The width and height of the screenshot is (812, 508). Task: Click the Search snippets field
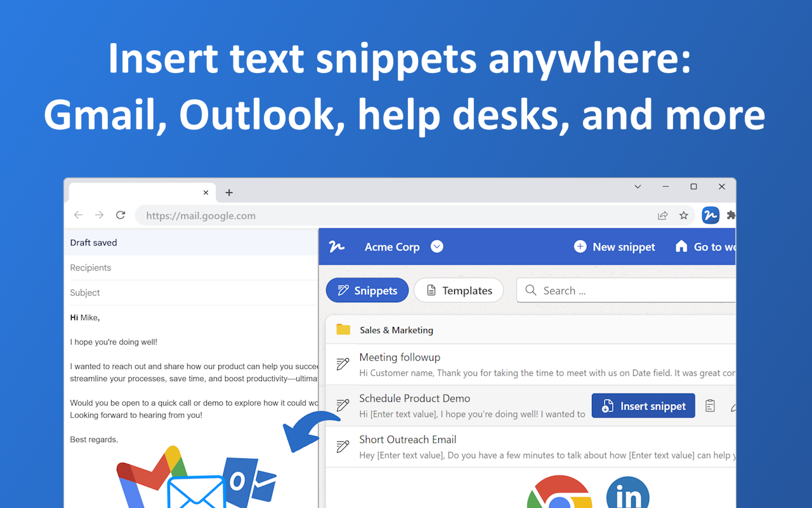(x=627, y=290)
